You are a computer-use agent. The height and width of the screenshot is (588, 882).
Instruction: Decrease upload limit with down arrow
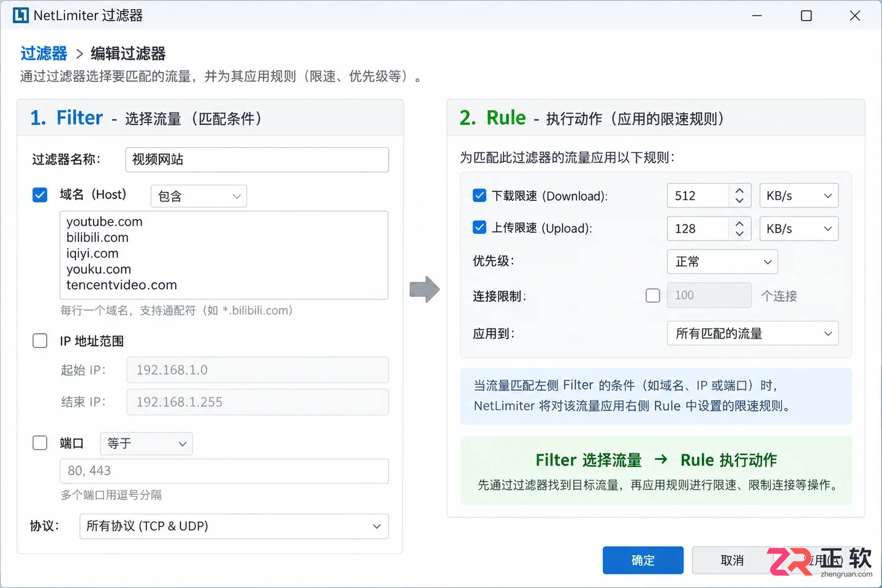click(739, 233)
